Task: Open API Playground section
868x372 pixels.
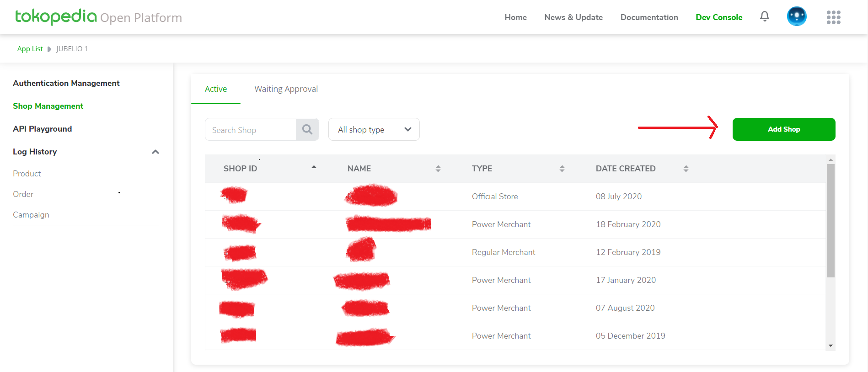Action: [x=43, y=129]
